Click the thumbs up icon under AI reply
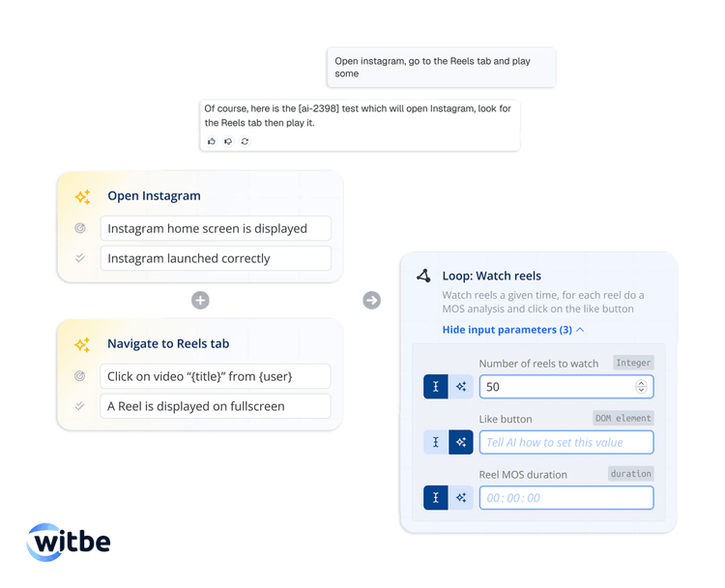Screen dimensions: 725x588 click(x=212, y=141)
